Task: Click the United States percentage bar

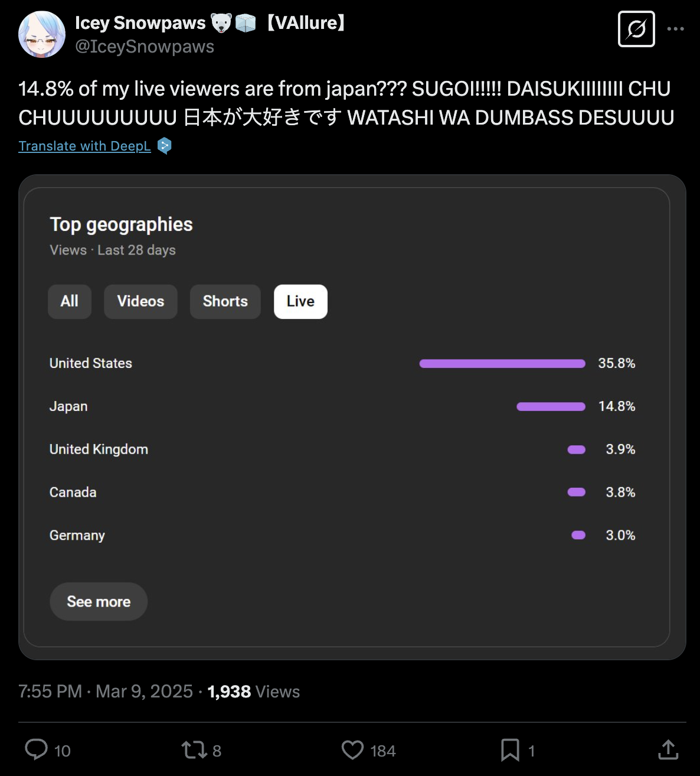Action: 502,364
